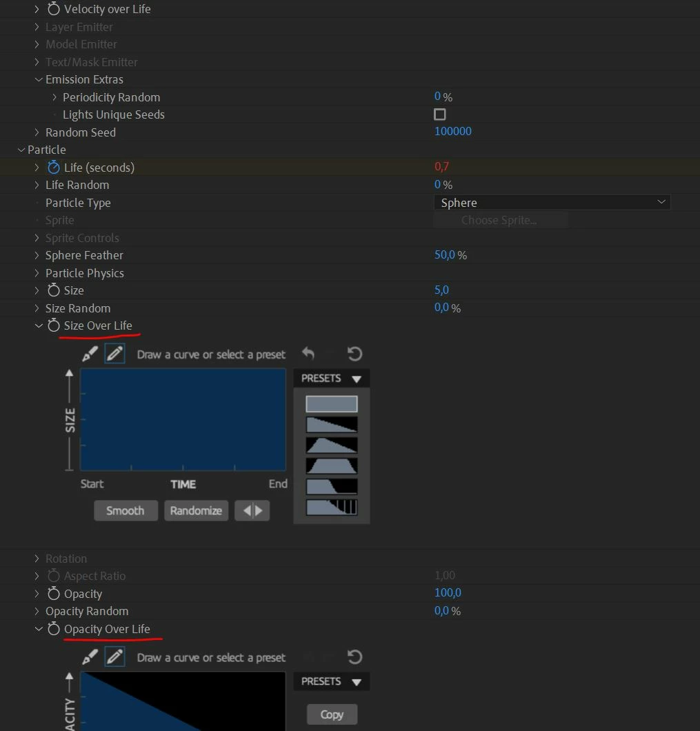Select pencil tool in Opacity Over Life

[x=114, y=657]
